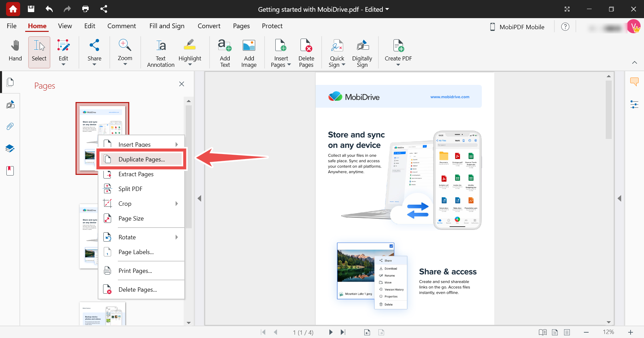Zoom in with the plus button
Viewport: 644px width, 338px height.
[x=631, y=332]
